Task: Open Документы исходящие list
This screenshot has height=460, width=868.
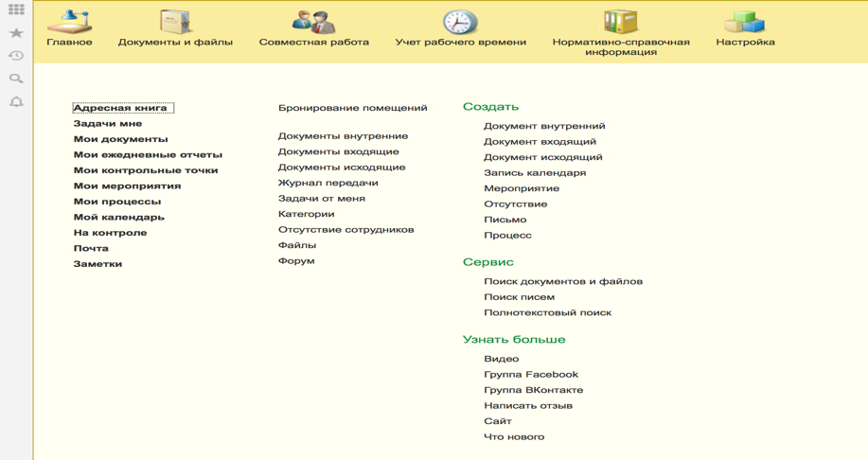Action: [x=342, y=168]
